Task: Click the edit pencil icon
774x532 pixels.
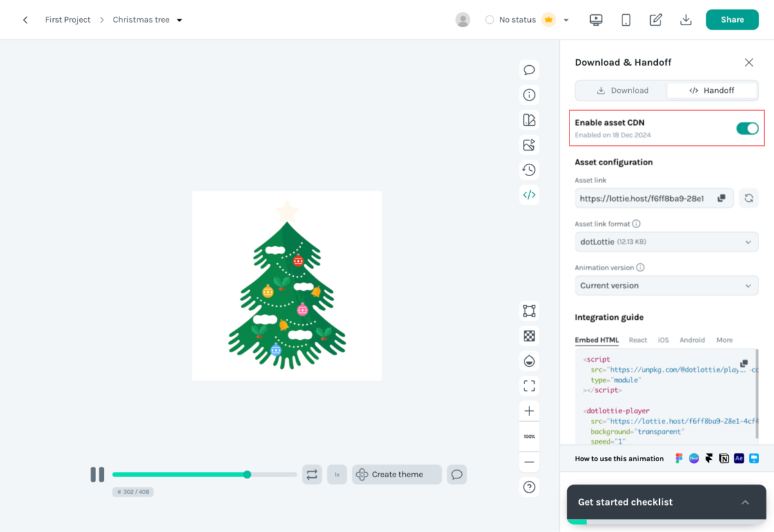Action: 656,20
